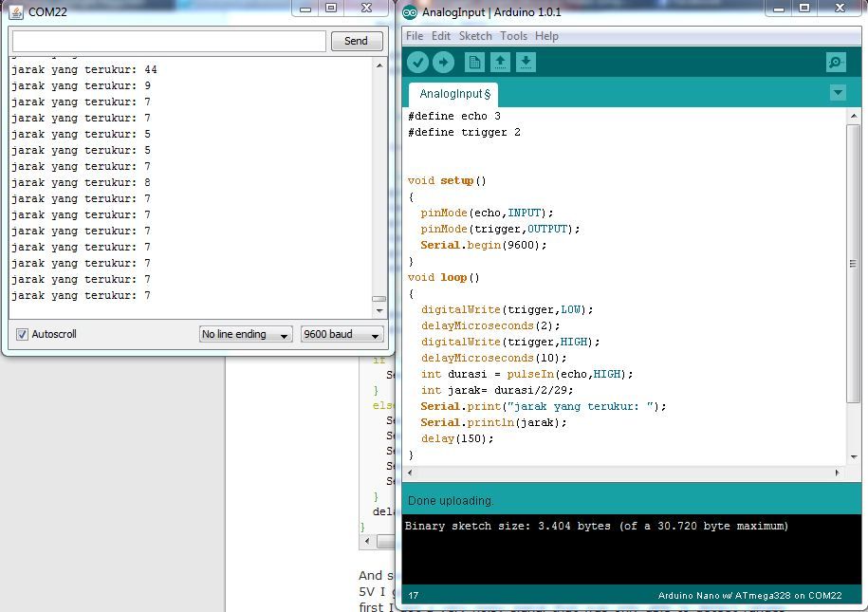Open the Sketch menu
Viewport: 868px width, 612px height.
pos(475,36)
